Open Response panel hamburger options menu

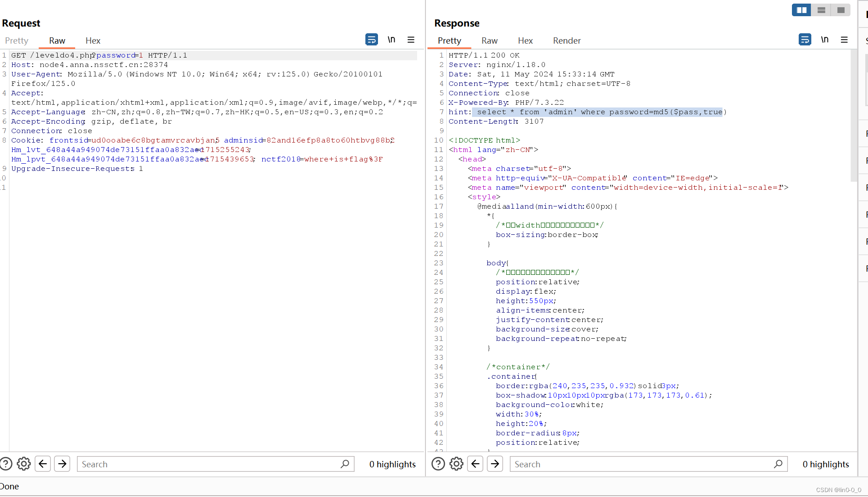[x=844, y=40]
